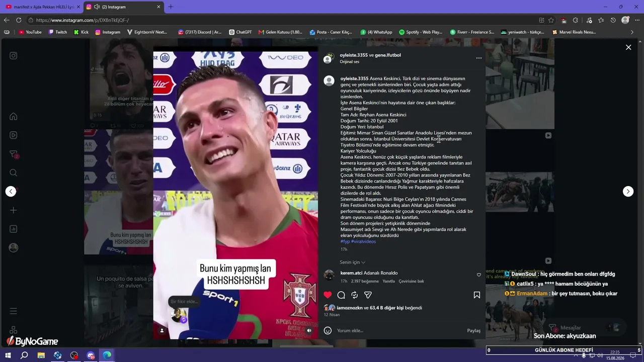Open Instagram direct messages icon with badge
644x362 pixels.
click(14, 154)
